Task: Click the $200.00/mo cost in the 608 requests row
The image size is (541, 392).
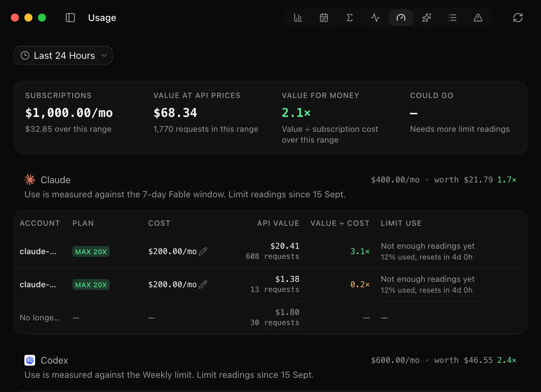Action: point(172,251)
